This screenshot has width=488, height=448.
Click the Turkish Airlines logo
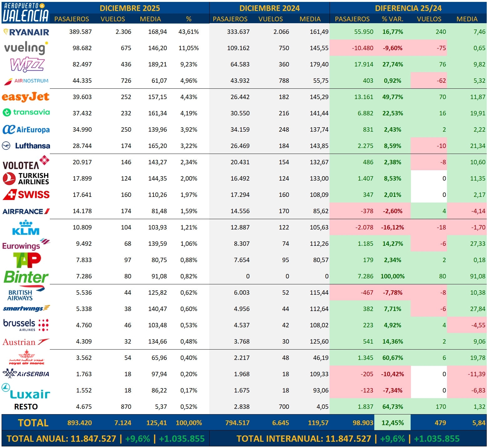(26, 178)
